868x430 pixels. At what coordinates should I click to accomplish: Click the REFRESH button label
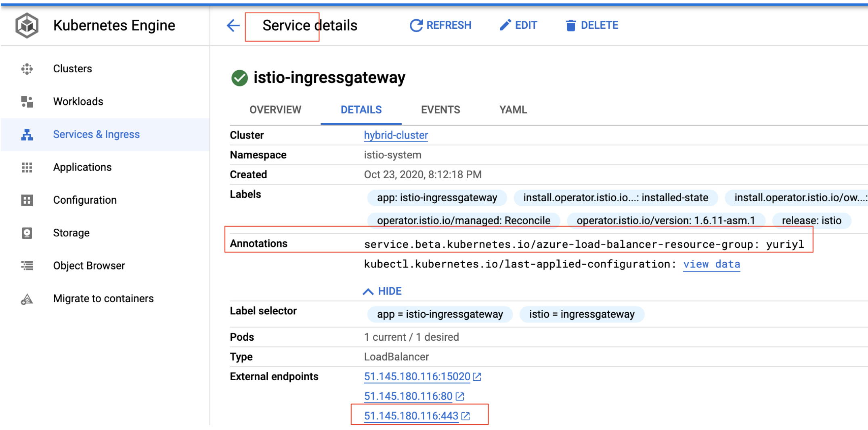point(449,25)
